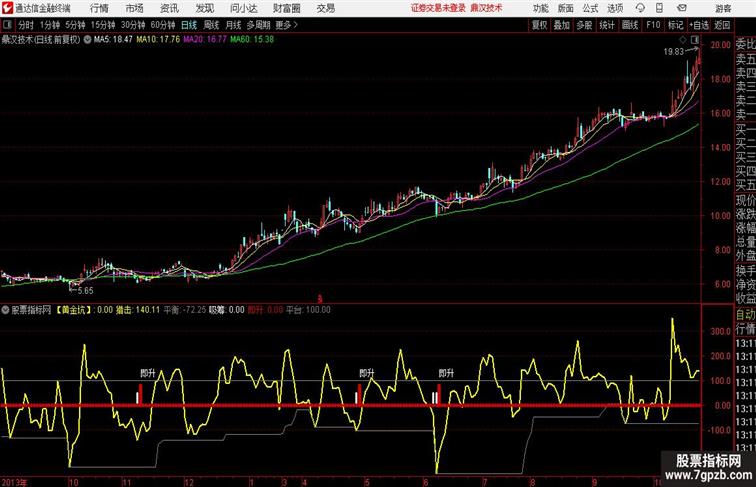
Task: Click the 多股 multi-stock button
Action: 584,25
